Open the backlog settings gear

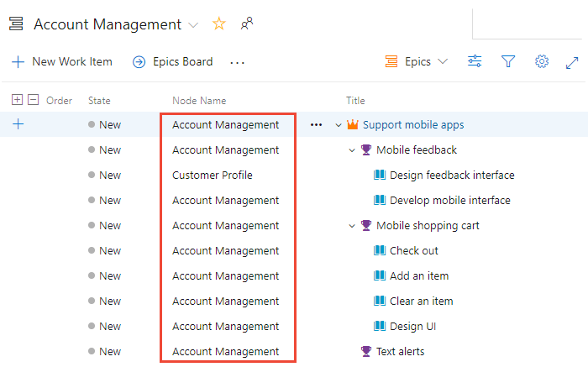click(542, 61)
